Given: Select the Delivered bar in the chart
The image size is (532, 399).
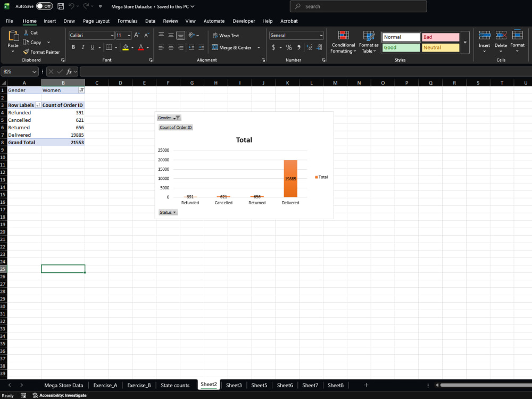Looking at the screenshot, I should coord(290,178).
